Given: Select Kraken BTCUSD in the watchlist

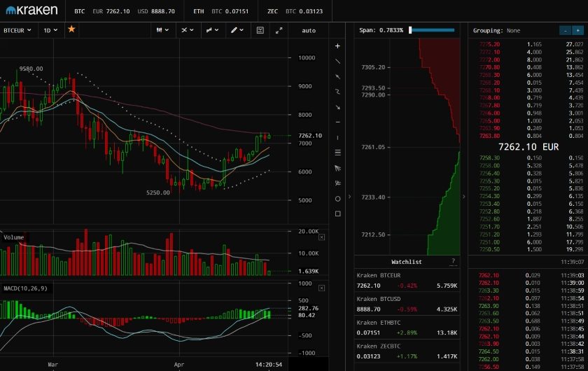Looking at the screenshot, I should [407, 304].
